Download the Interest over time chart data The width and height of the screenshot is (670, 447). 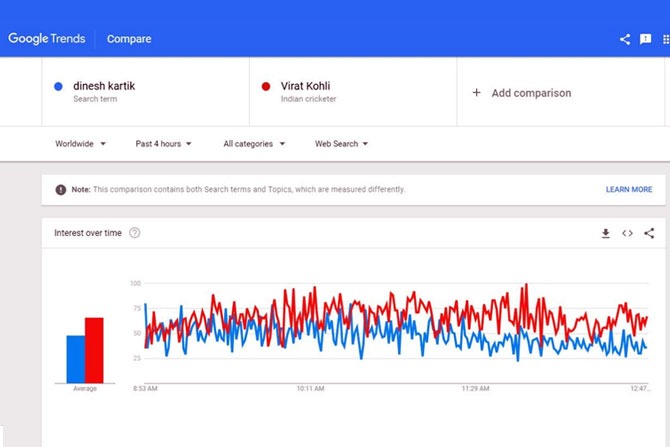605,233
